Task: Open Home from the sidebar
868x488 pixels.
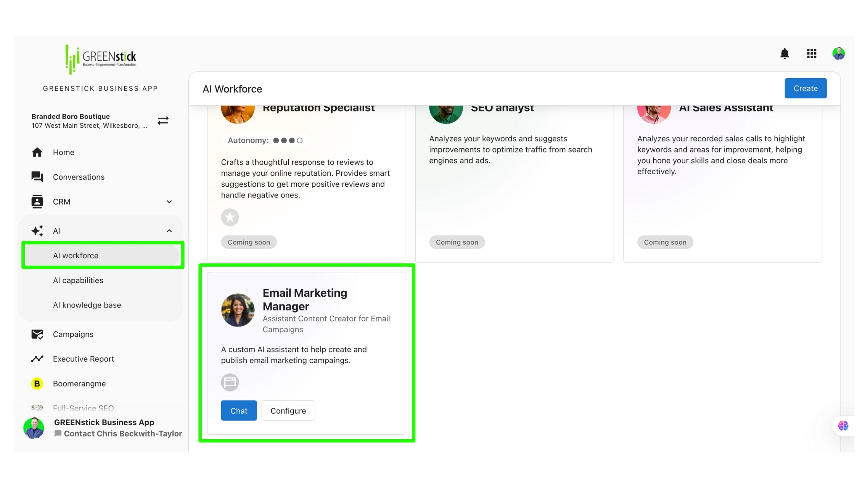Action: click(64, 152)
